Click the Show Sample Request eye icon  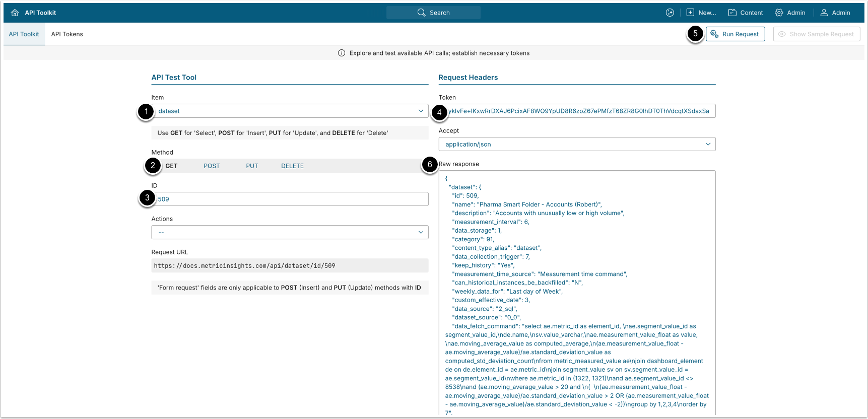pos(782,34)
